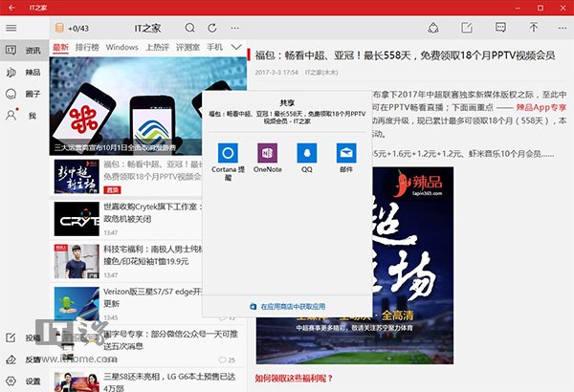Click the article title 福包：畅看中超

point(405,55)
